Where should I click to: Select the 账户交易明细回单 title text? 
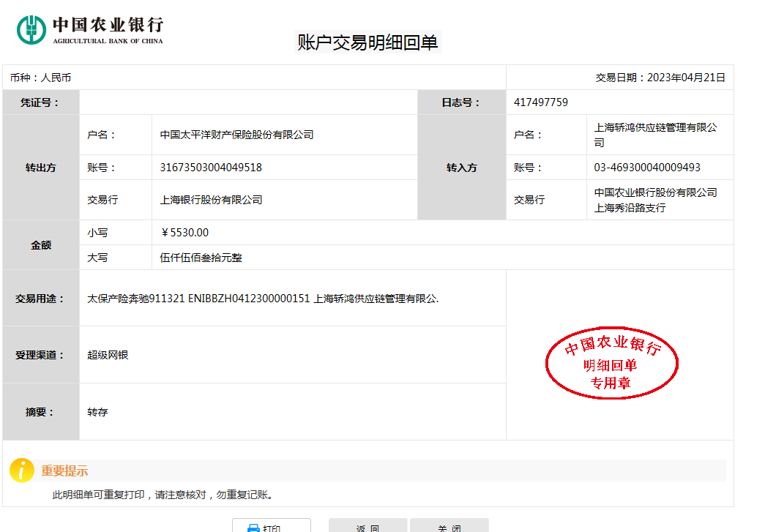tap(367, 42)
